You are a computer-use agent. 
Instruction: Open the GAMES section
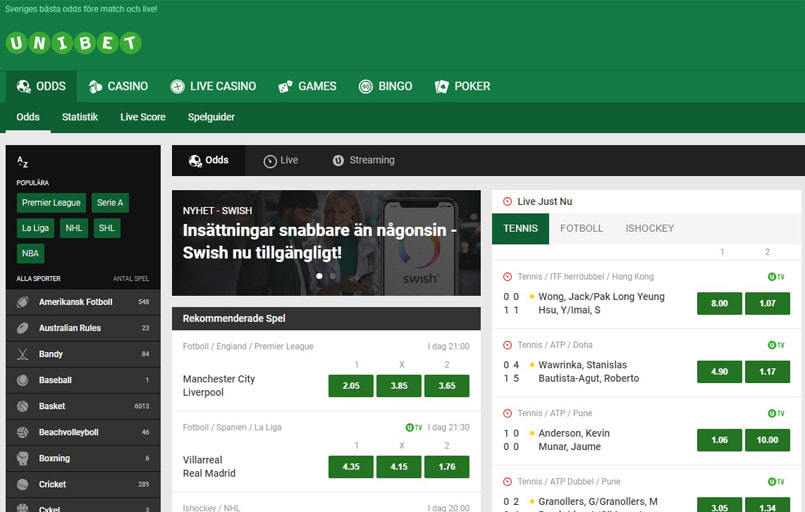click(x=308, y=86)
